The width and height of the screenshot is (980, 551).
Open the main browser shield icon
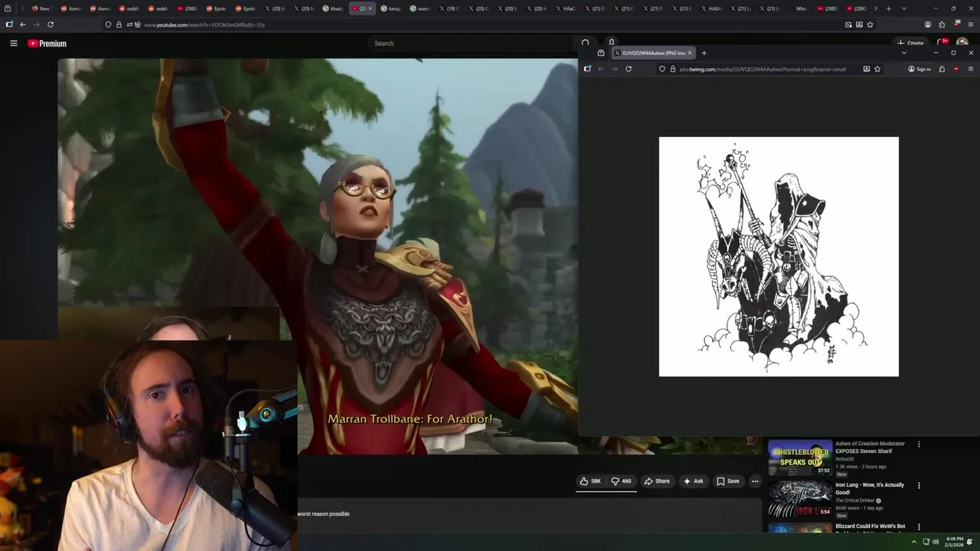pyautogui.click(x=108, y=24)
